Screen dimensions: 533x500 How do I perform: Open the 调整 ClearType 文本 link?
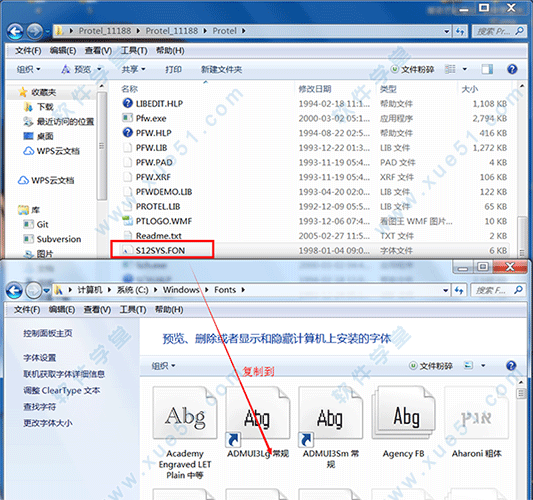[62, 391]
